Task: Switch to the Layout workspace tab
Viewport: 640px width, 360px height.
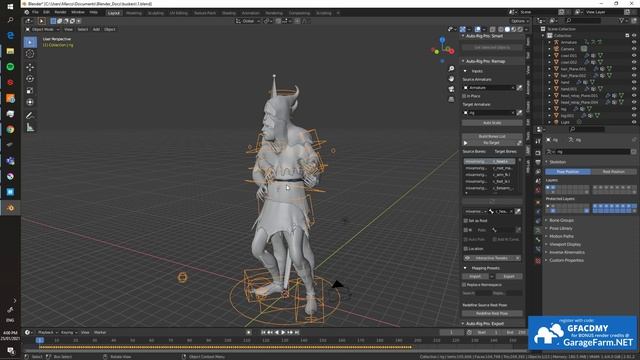Action: pos(113,13)
